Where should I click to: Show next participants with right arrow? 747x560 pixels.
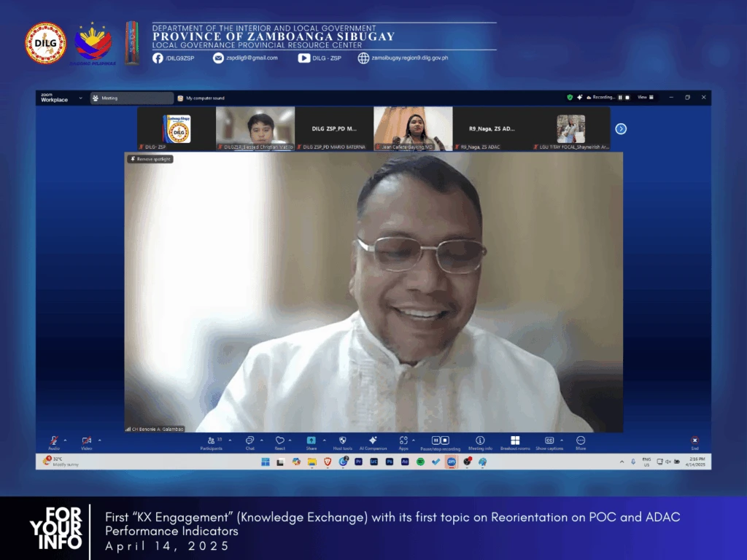point(621,128)
